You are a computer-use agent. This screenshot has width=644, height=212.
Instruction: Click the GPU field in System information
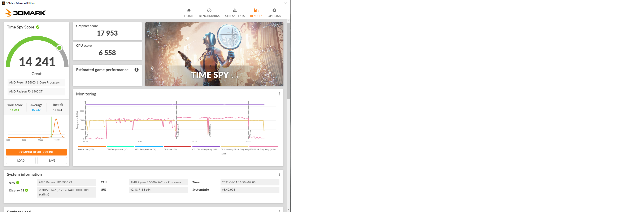coord(66,182)
